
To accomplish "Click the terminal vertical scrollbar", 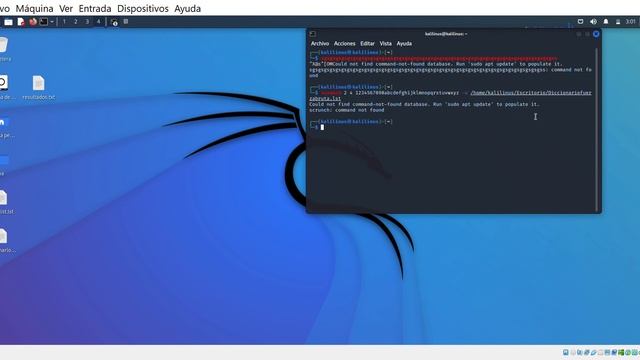I will click(596, 129).
